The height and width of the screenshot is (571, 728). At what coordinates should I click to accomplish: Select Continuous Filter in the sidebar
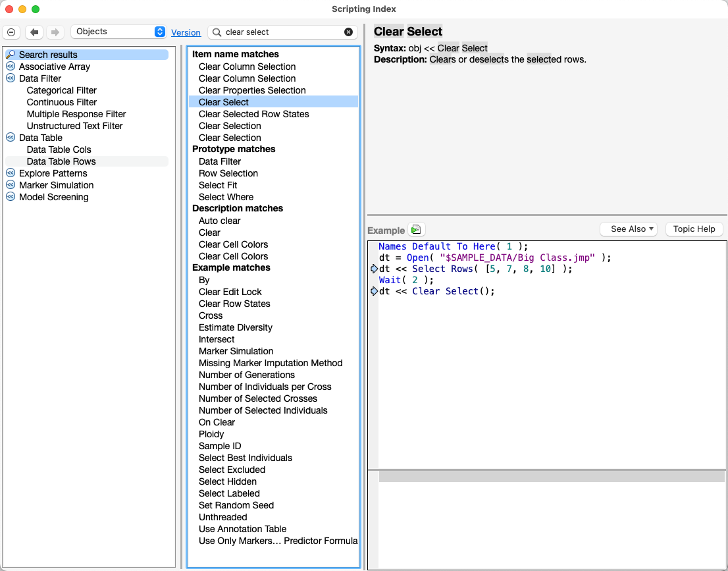(x=62, y=102)
